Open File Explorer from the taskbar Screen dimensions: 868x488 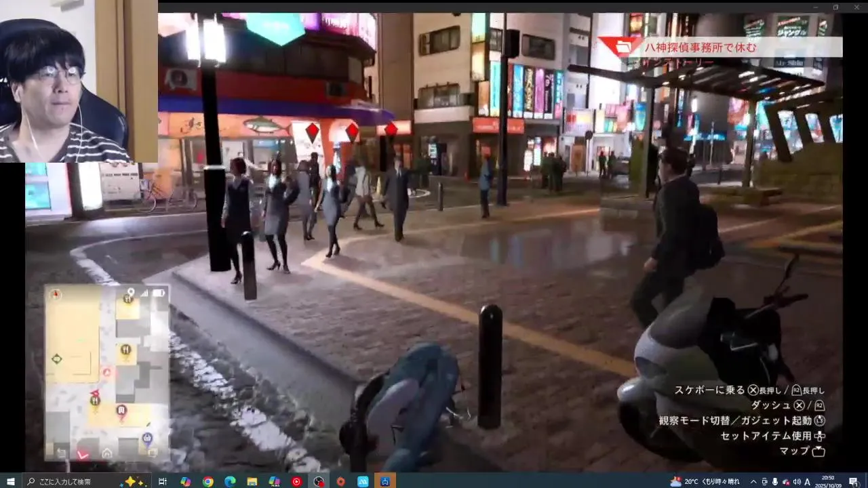252,481
